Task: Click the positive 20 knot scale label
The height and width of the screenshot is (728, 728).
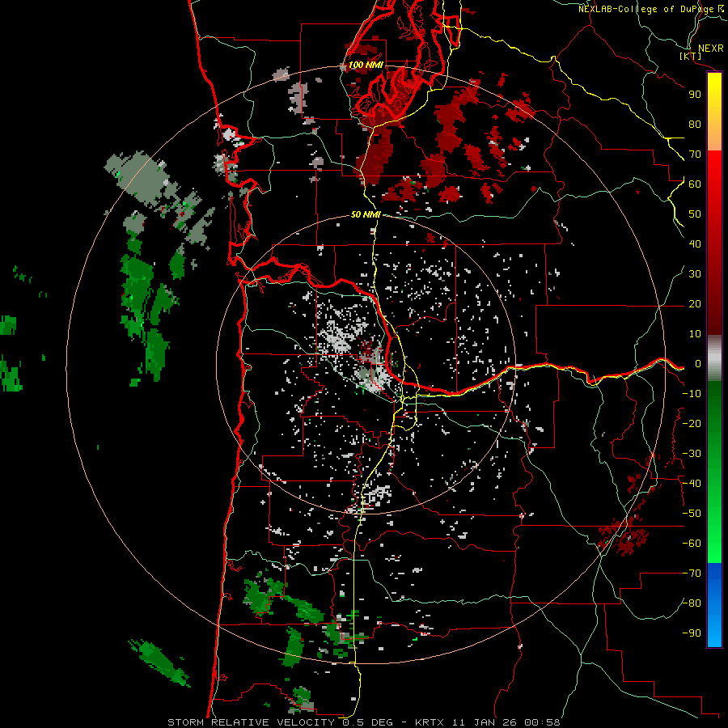Action: click(695, 304)
